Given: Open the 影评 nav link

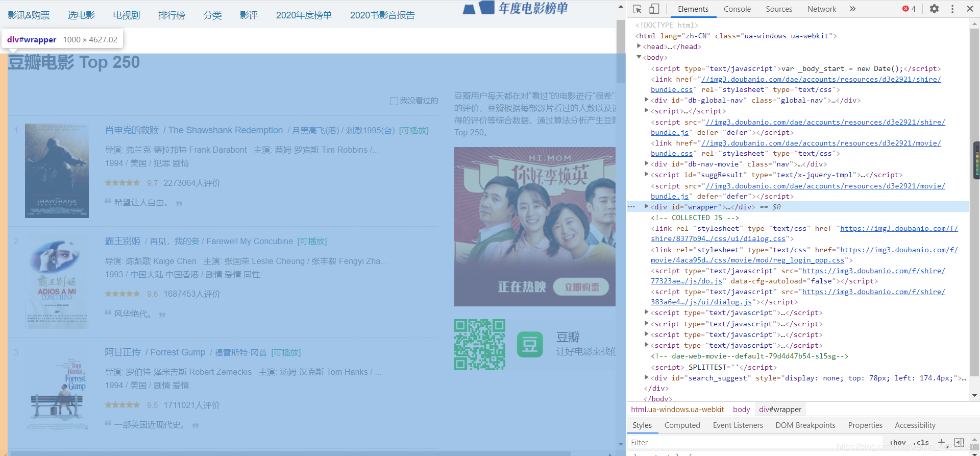Looking at the screenshot, I should tap(249, 15).
